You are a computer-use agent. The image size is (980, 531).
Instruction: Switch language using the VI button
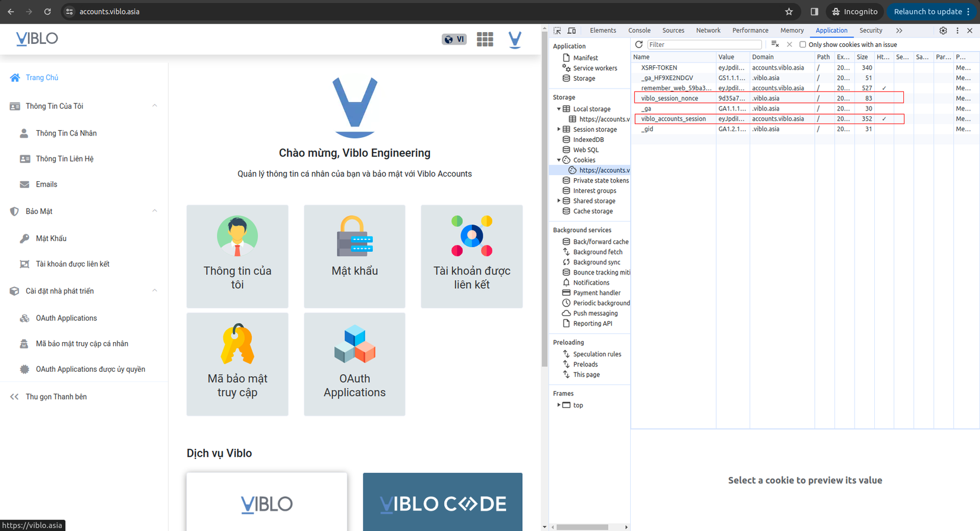[x=454, y=39]
